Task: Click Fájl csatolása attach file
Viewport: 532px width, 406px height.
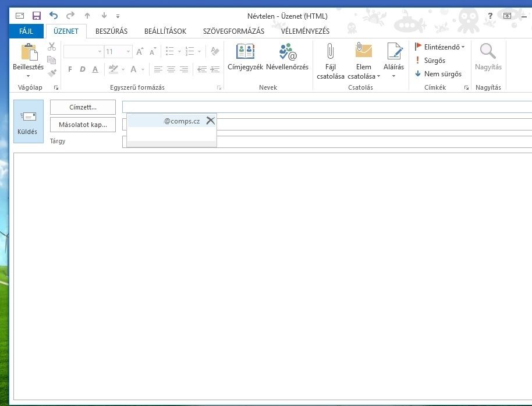Action: [x=330, y=61]
